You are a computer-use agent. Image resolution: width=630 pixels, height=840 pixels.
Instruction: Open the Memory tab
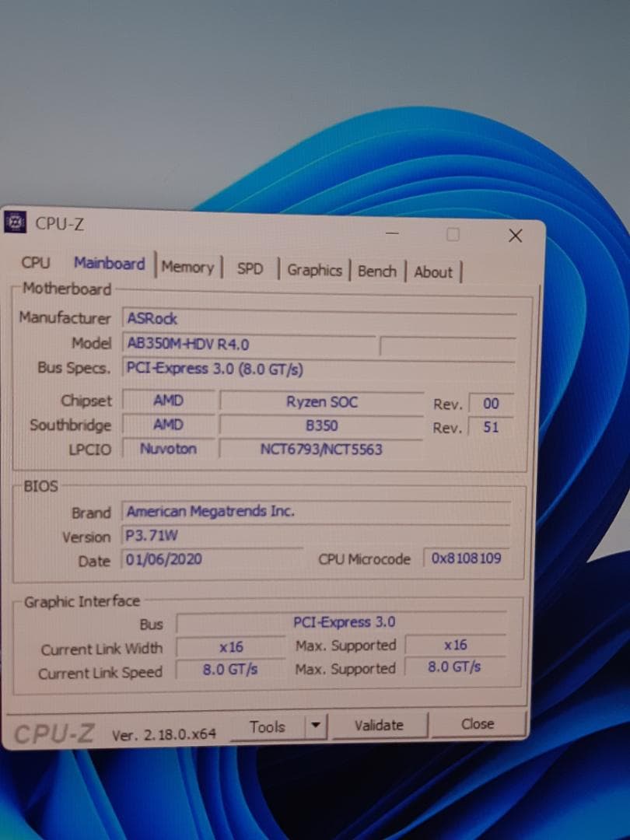click(187, 267)
